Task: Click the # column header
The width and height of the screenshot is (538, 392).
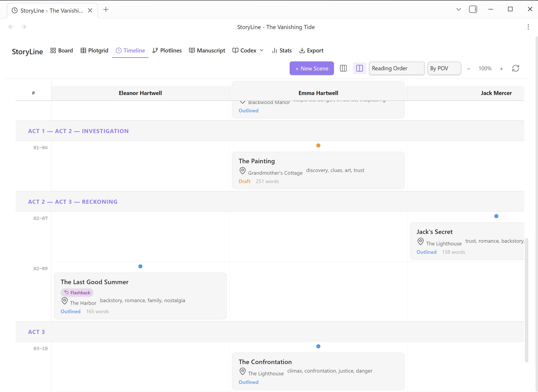Action: [33, 93]
